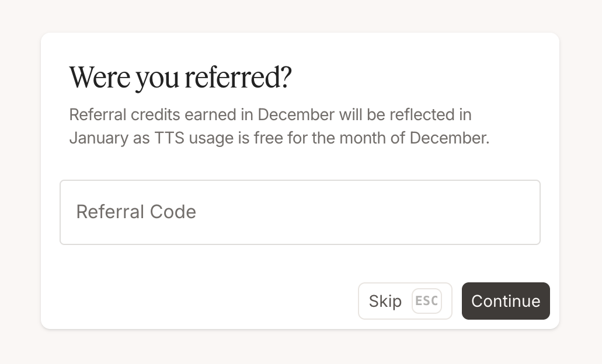
Task: Click the 'Referral Code' placeholder text
Action: (136, 212)
